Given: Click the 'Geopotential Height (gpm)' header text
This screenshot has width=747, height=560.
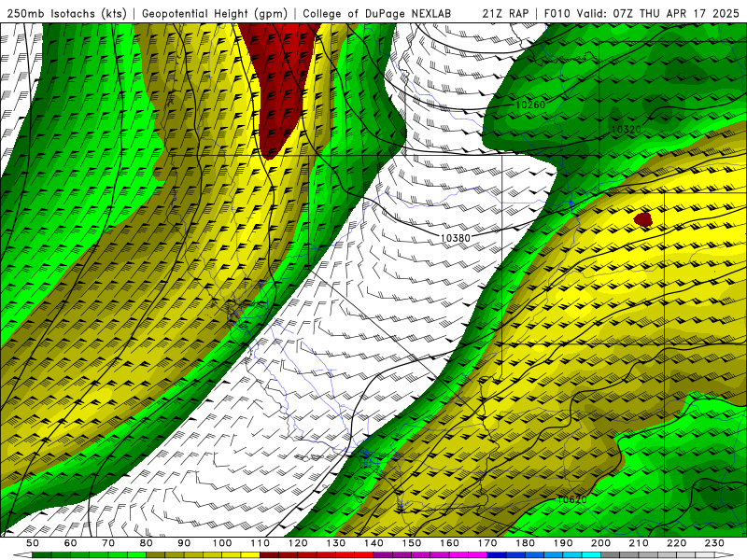Looking at the screenshot, I should click(x=215, y=13).
